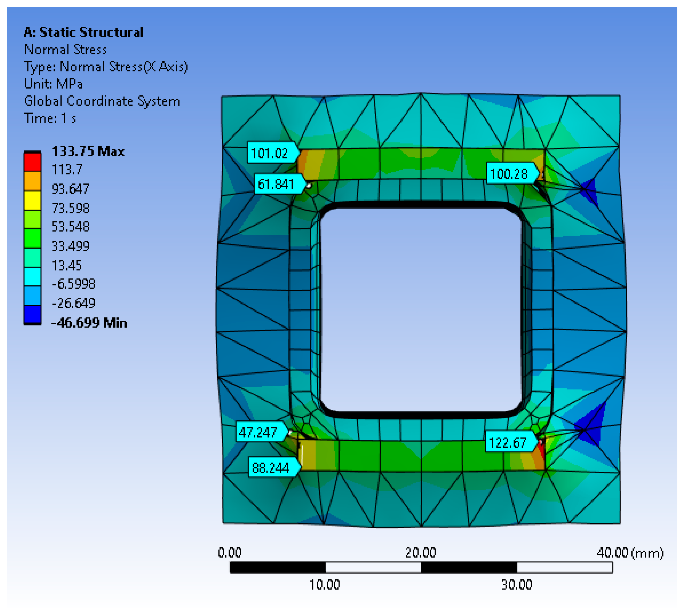Select the 61.841 probe label
Image resolution: width=687 pixels, height=616 pixels.
point(280,184)
